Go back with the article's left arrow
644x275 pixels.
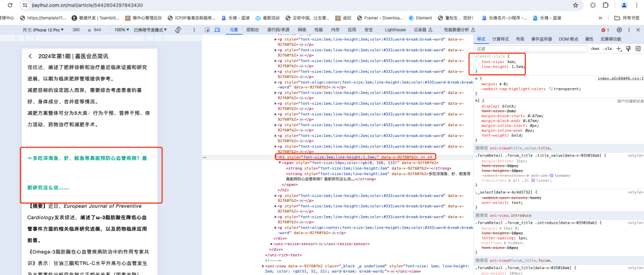point(30,56)
